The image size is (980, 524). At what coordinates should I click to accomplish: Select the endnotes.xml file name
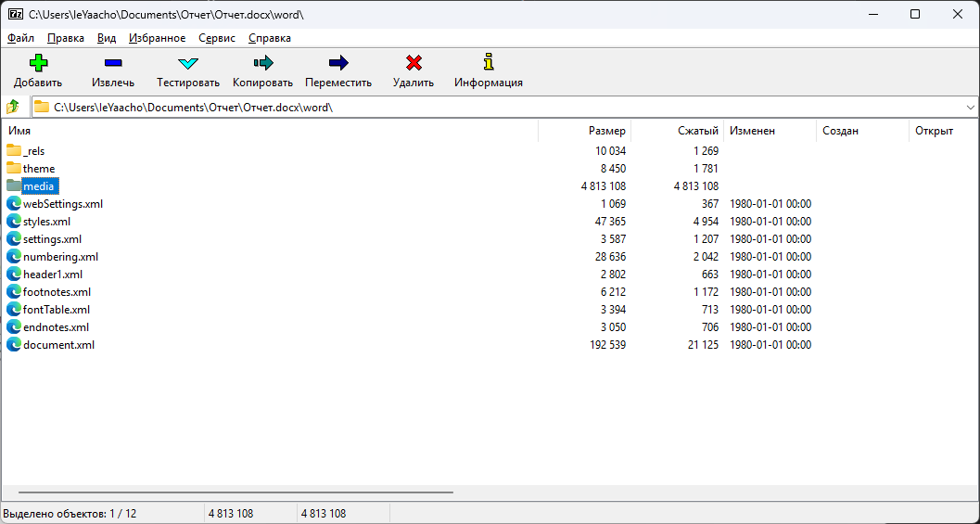(57, 327)
